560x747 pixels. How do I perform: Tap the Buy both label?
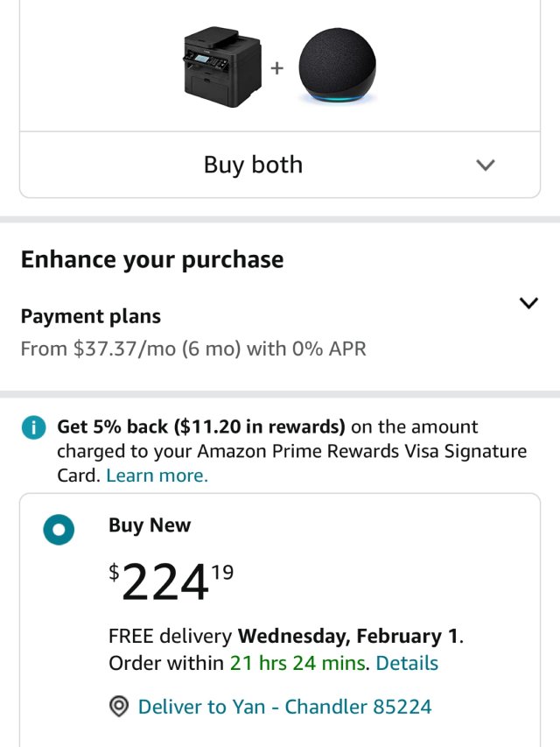click(253, 165)
